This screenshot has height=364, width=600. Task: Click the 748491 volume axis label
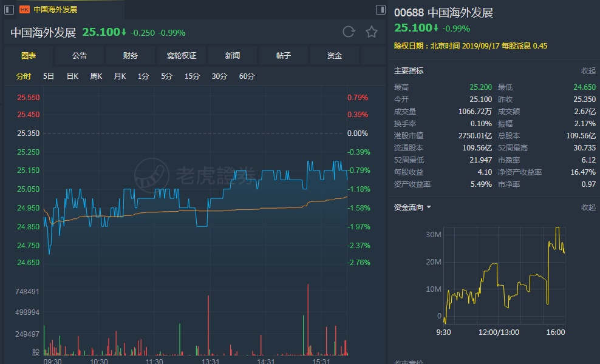pos(27,292)
